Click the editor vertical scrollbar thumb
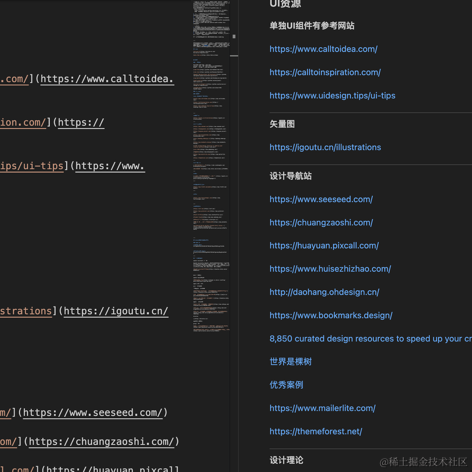 (x=234, y=56)
